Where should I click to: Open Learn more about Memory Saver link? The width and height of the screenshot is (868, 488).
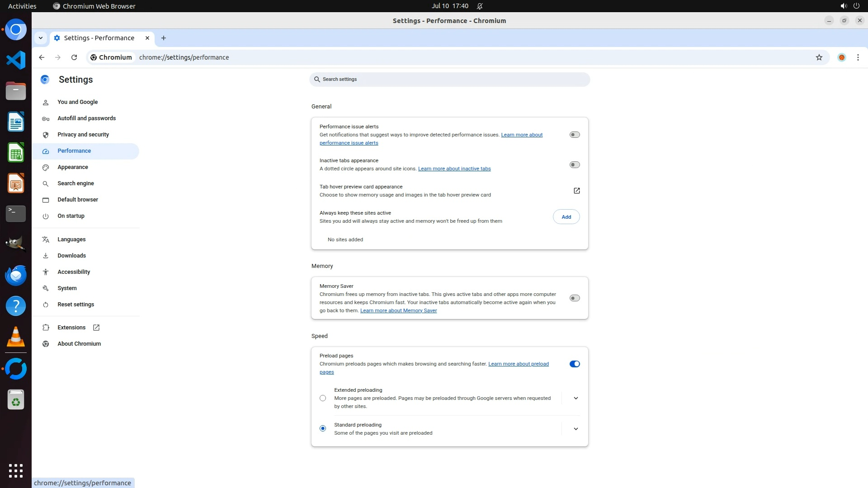pyautogui.click(x=398, y=310)
